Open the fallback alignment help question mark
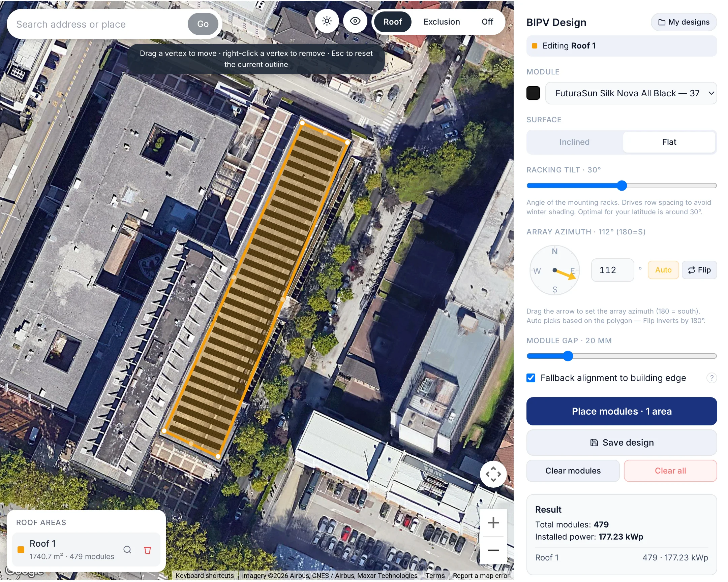Viewport: 728px width, 582px height. (x=711, y=378)
